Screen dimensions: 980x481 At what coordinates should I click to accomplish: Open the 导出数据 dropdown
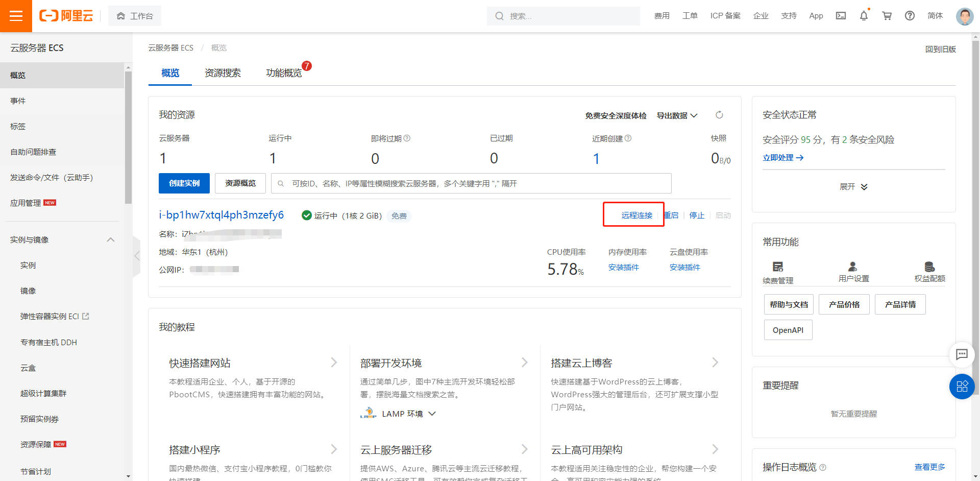(x=677, y=115)
